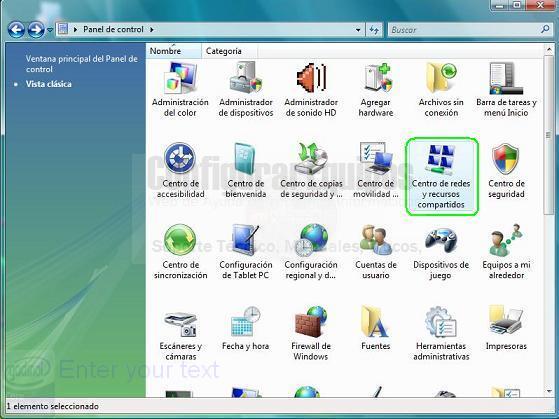The width and height of the screenshot is (559, 419).
Task: Open Cuentas de usuario
Action: pyautogui.click(x=376, y=252)
